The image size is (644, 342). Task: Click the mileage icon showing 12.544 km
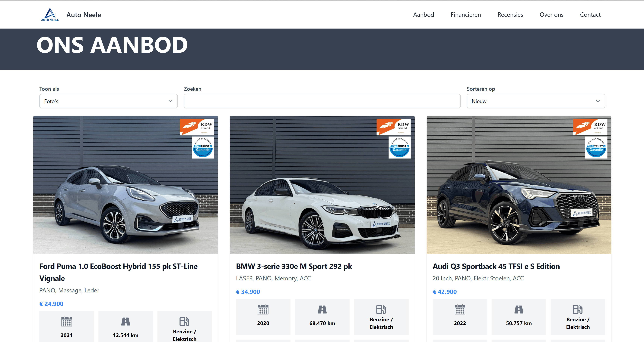coord(125,322)
